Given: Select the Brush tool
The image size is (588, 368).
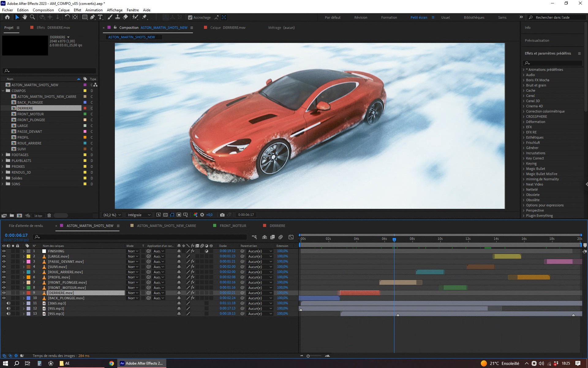Looking at the screenshot, I should (x=110, y=17).
